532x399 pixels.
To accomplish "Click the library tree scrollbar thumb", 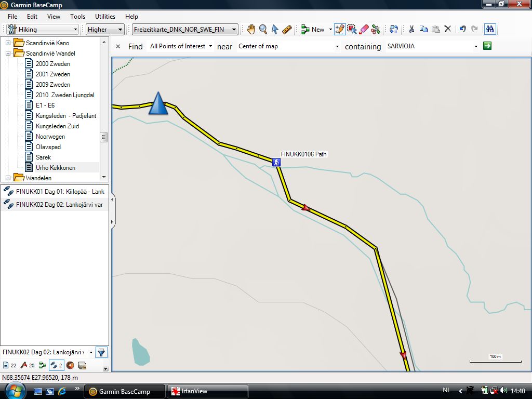I will (x=104, y=137).
